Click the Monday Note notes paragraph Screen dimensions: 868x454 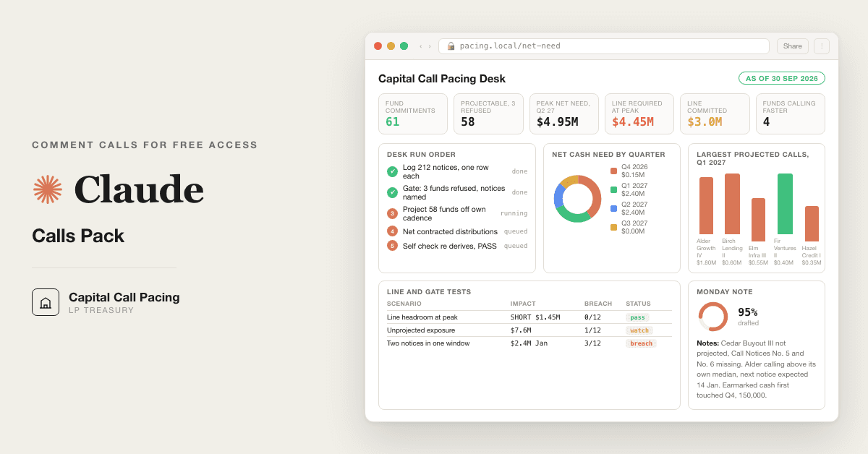[x=757, y=369]
